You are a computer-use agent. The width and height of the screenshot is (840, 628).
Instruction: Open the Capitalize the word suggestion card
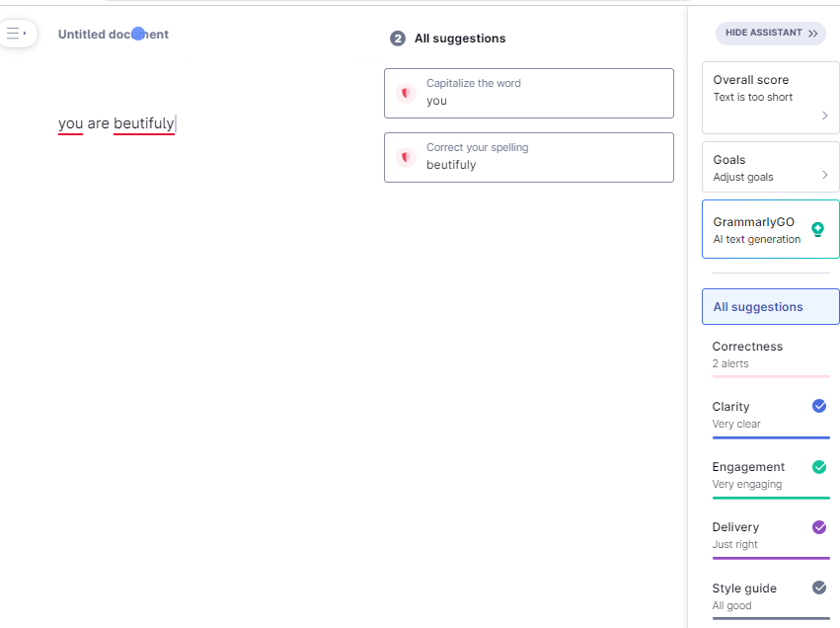[528, 93]
